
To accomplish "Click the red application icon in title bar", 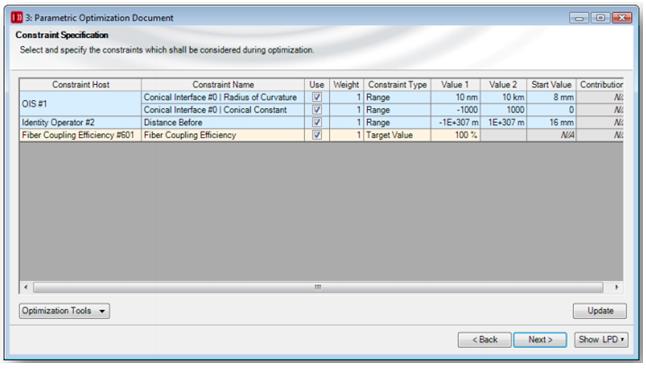I will [x=17, y=18].
